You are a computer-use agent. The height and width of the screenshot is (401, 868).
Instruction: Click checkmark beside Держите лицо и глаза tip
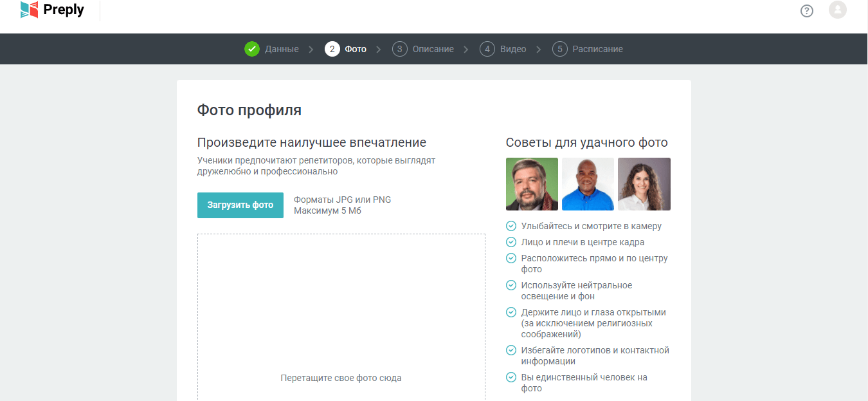(x=511, y=312)
